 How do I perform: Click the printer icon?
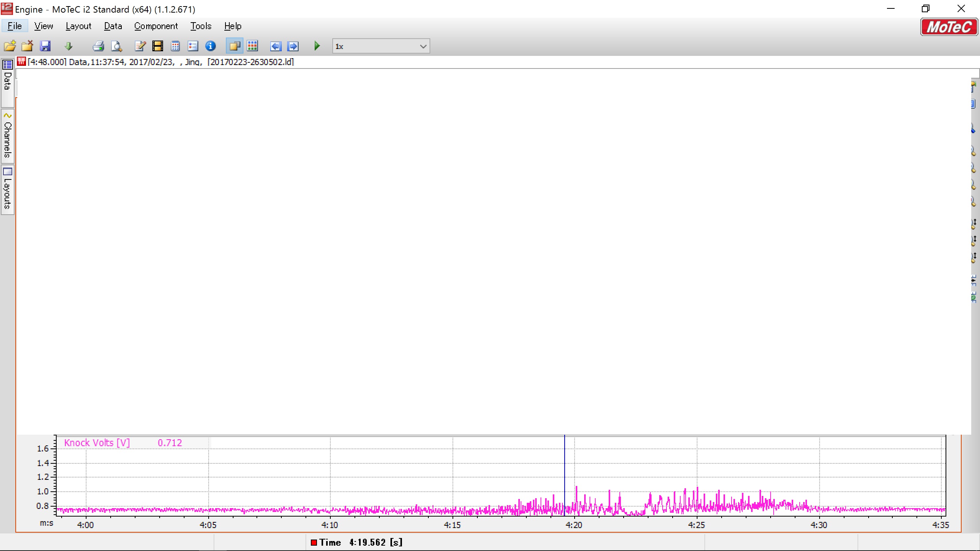click(98, 46)
